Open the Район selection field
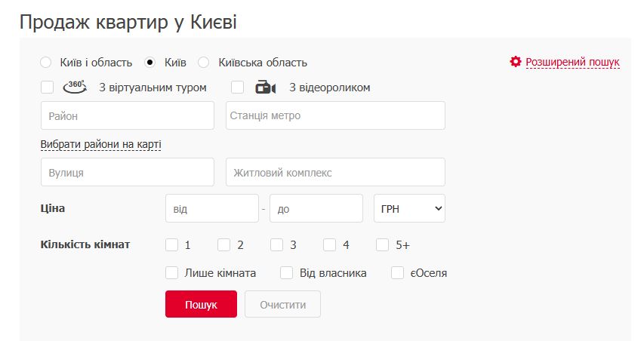 pyautogui.click(x=128, y=115)
